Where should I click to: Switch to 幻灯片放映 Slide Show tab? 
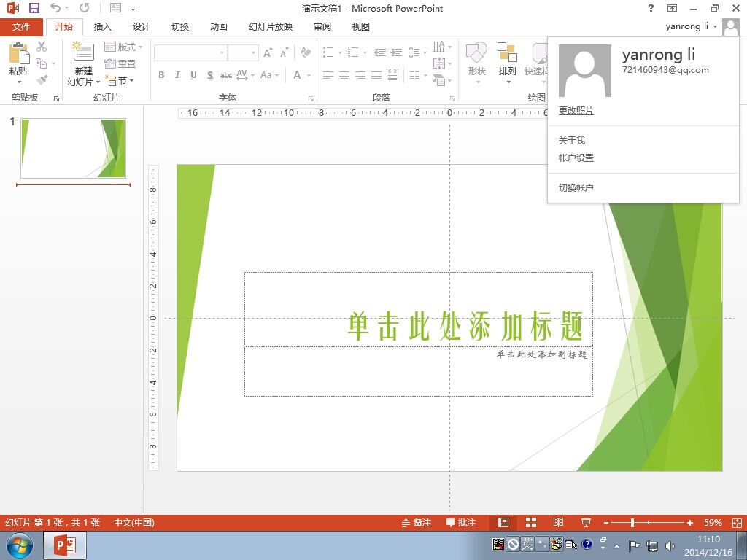[x=271, y=27]
